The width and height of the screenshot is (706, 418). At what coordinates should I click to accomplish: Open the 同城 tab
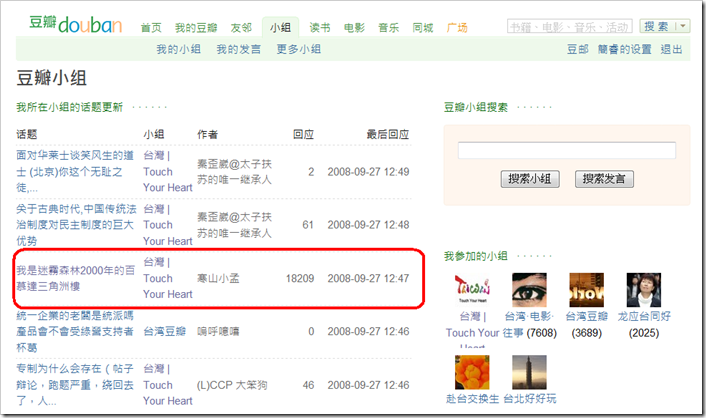423,28
